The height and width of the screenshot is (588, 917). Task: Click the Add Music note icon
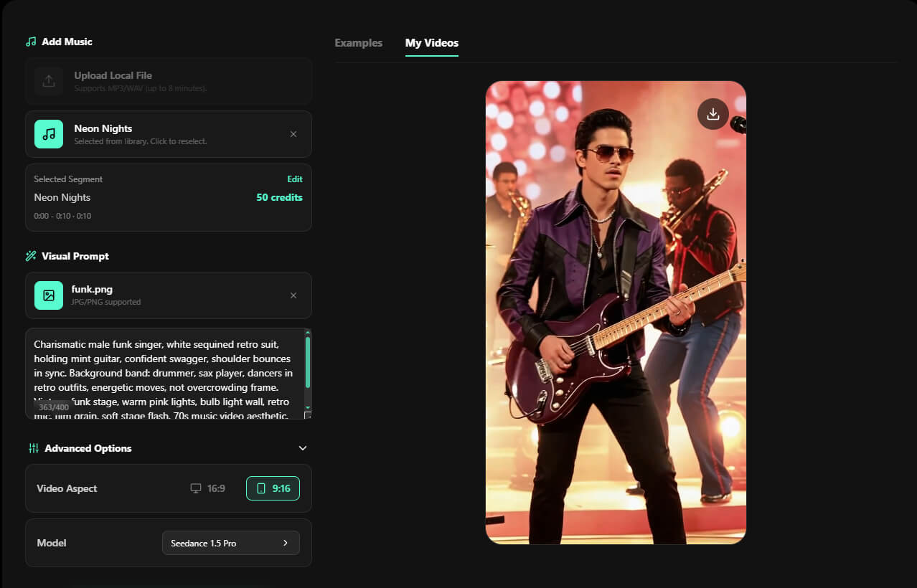coord(31,42)
